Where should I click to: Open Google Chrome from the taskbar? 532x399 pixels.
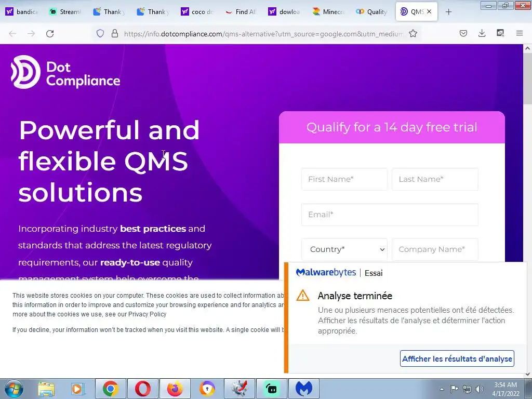[111, 389]
